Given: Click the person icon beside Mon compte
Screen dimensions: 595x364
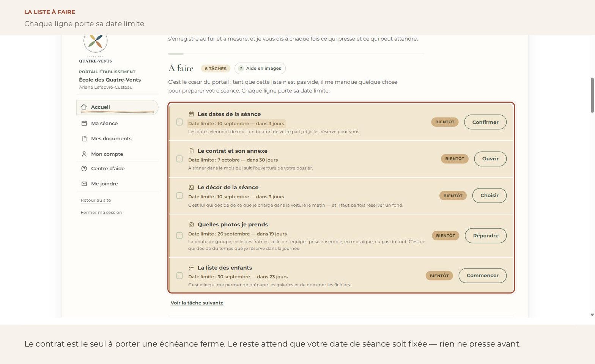Looking at the screenshot, I should point(84,154).
